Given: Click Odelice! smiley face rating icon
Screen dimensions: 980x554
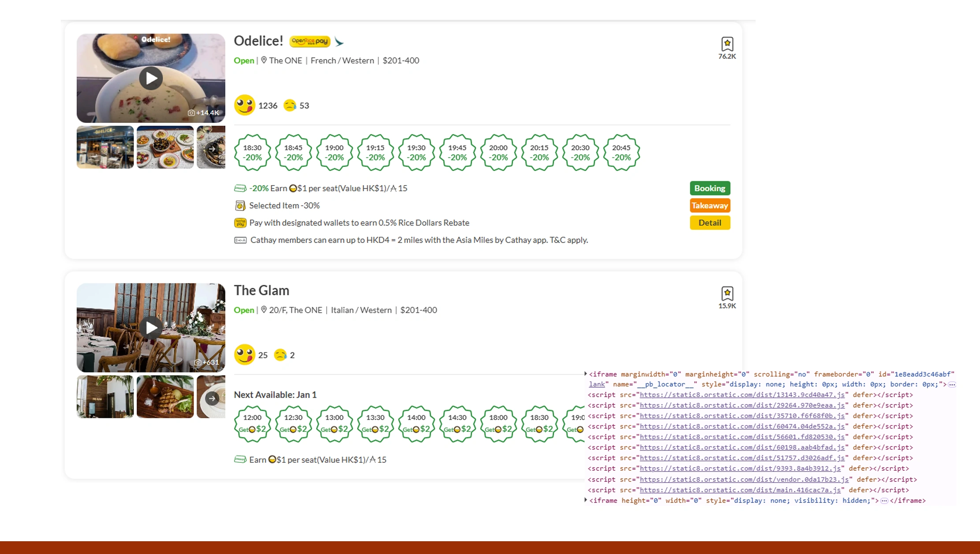Looking at the screenshot, I should (x=244, y=105).
